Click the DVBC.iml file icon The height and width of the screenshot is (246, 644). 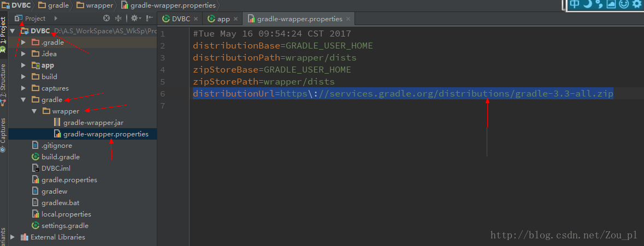36,169
